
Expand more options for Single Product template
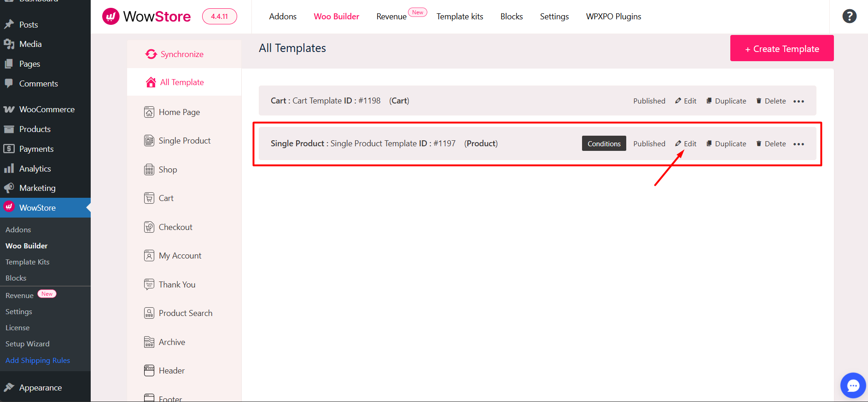click(798, 144)
